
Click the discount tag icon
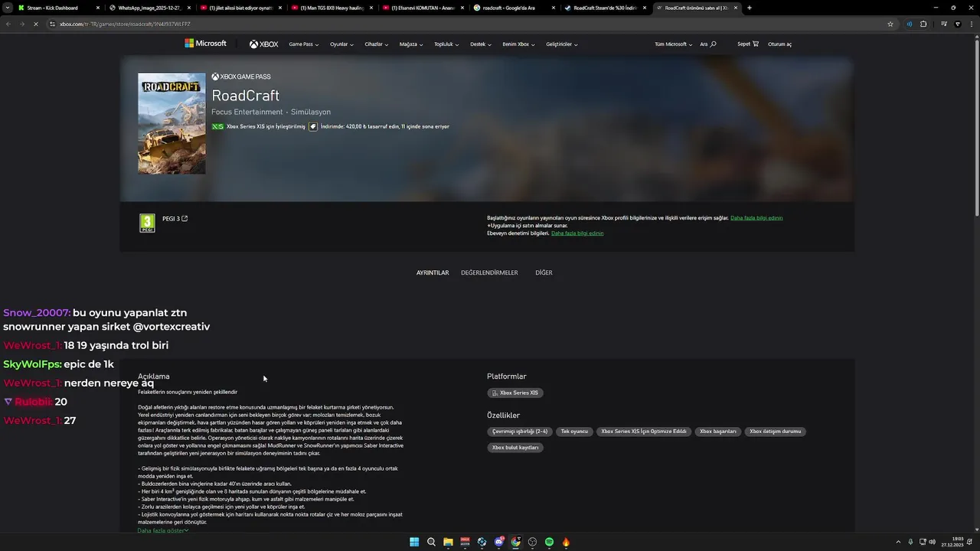click(x=313, y=126)
